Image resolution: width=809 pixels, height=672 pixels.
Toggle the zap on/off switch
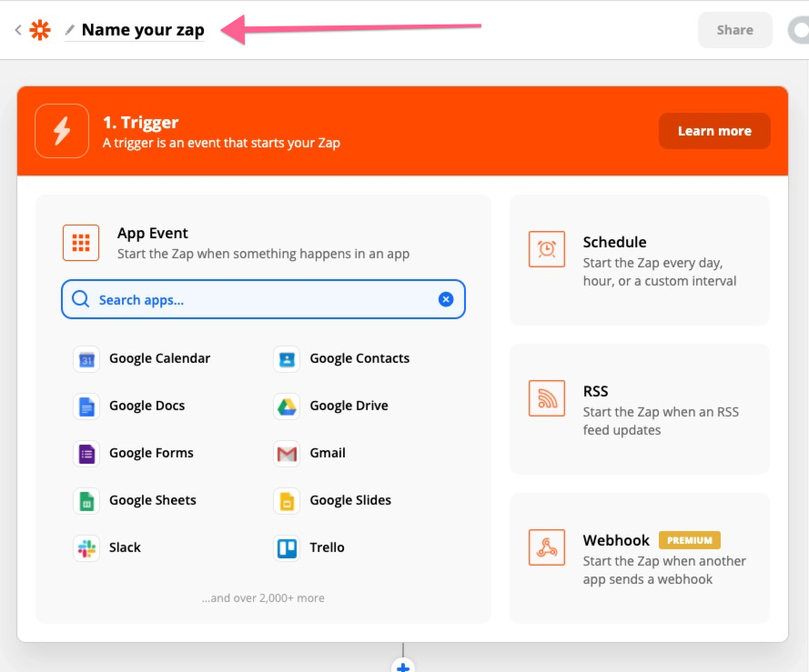[799, 30]
